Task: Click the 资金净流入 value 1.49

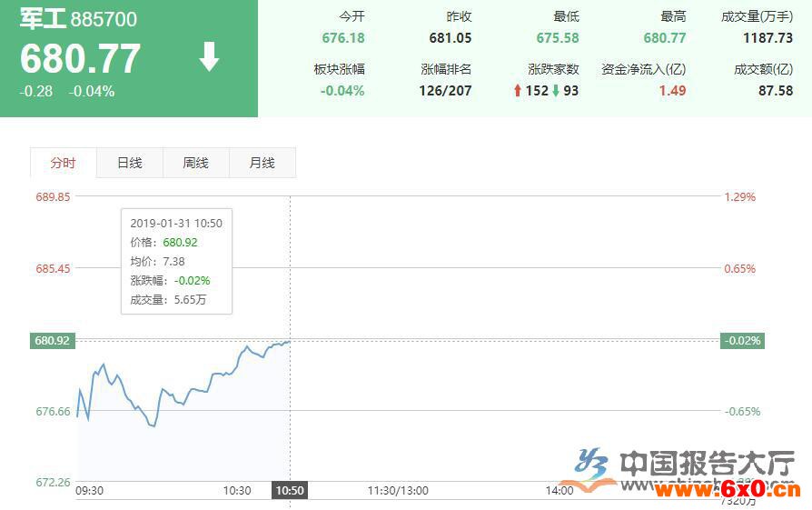Action: [x=672, y=91]
